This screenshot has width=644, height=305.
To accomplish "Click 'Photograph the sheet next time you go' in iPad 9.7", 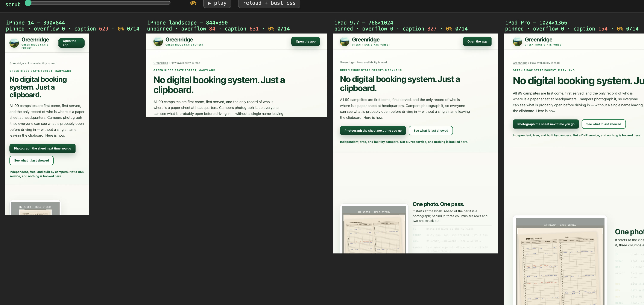I will (x=373, y=131).
